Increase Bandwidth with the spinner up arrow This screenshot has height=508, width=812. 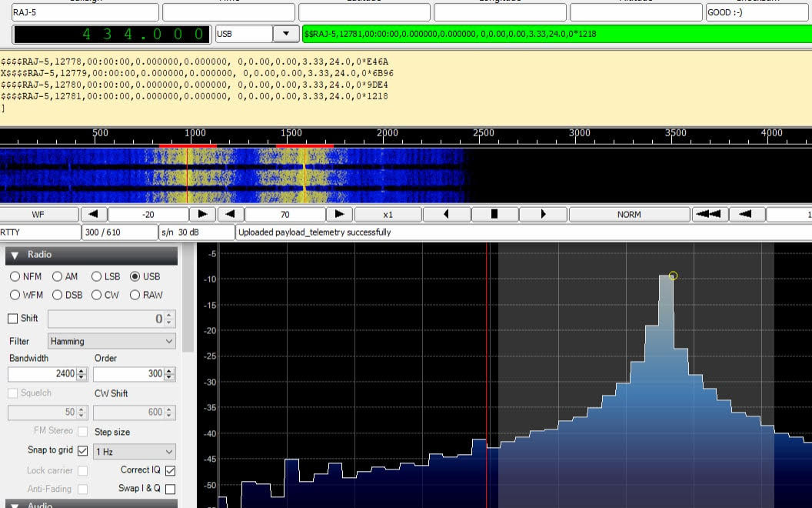click(82, 371)
